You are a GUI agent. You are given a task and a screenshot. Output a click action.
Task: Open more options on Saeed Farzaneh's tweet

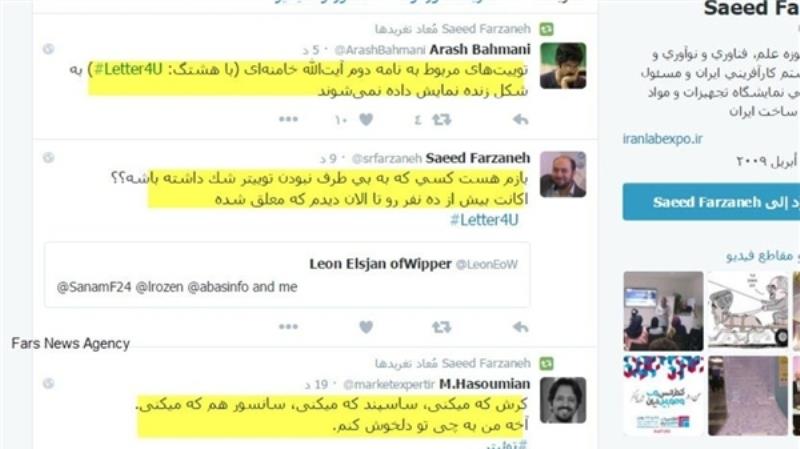[288, 327]
